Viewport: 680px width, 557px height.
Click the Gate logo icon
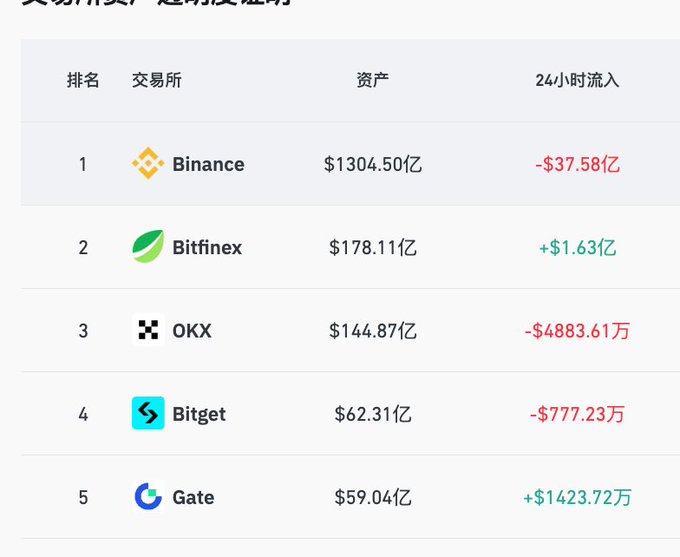pos(148,497)
